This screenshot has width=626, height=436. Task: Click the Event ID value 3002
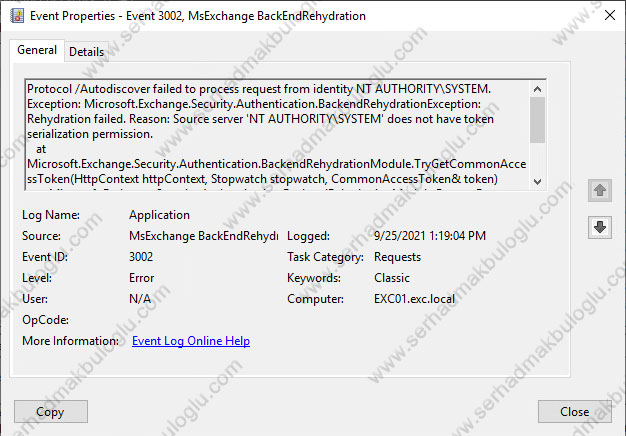coord(141,257)
